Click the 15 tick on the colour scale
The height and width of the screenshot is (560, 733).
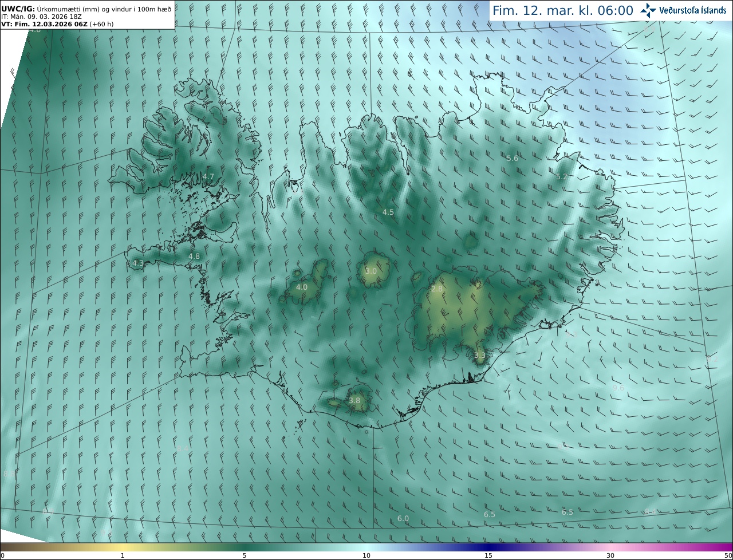(x=488, y=555)
